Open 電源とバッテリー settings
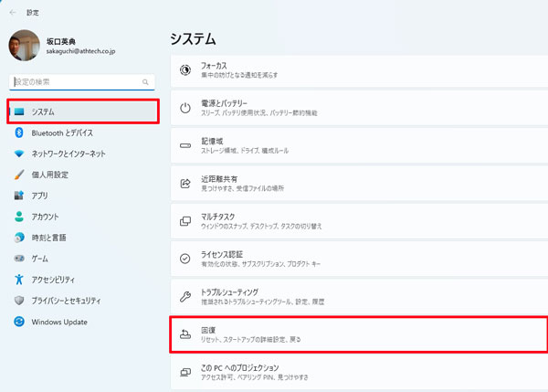 pyautogui.click(x=358, y=108)
